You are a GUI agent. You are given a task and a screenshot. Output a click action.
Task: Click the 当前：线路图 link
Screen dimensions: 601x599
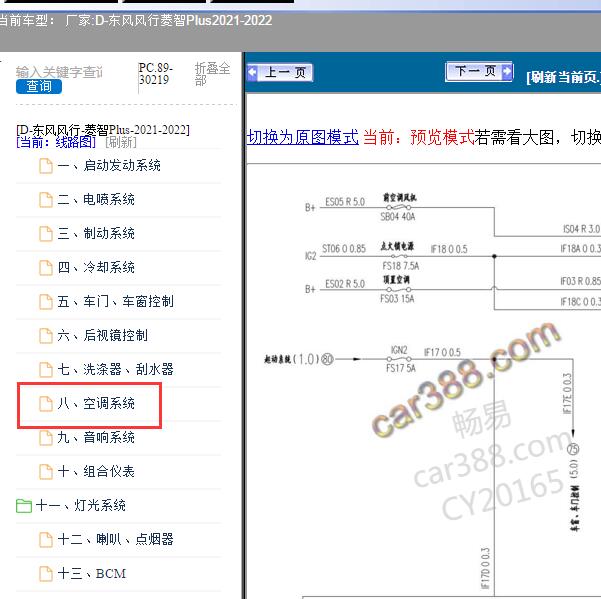56,143
